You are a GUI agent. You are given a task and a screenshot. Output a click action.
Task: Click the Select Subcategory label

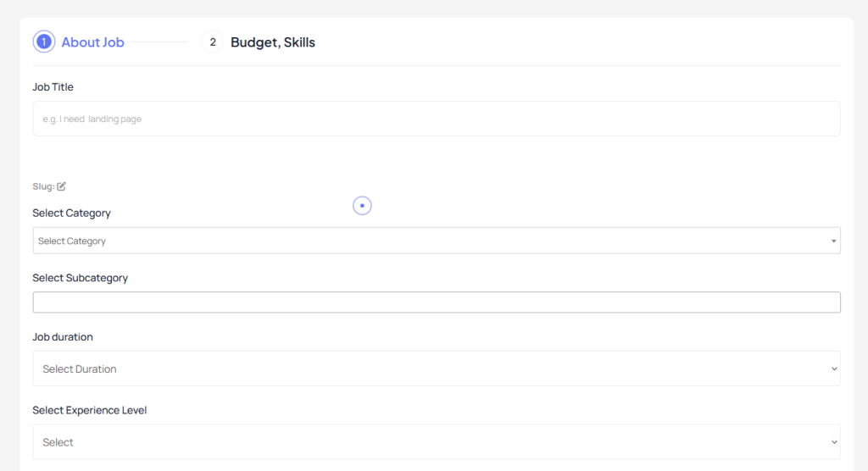(81, 278)
